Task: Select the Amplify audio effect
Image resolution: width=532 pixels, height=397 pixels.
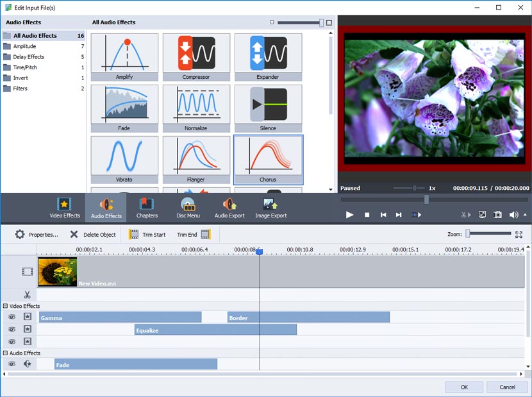Action: 124,56
